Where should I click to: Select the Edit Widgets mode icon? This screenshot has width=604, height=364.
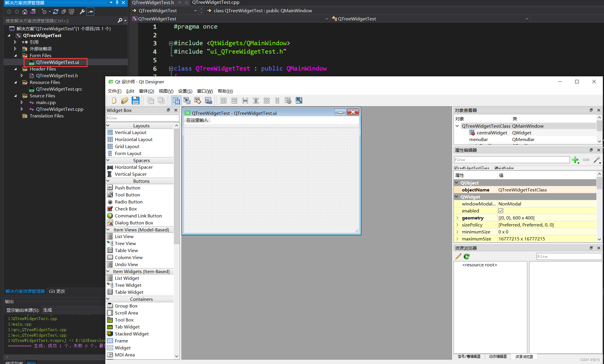176,101
